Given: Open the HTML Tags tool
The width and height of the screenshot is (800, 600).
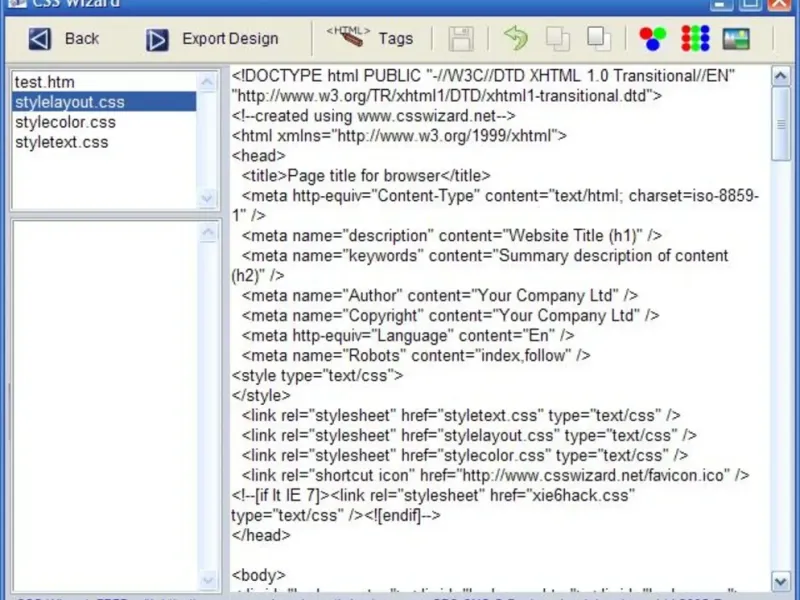Looking at the screenshot, I should click(x=370, y=38).
